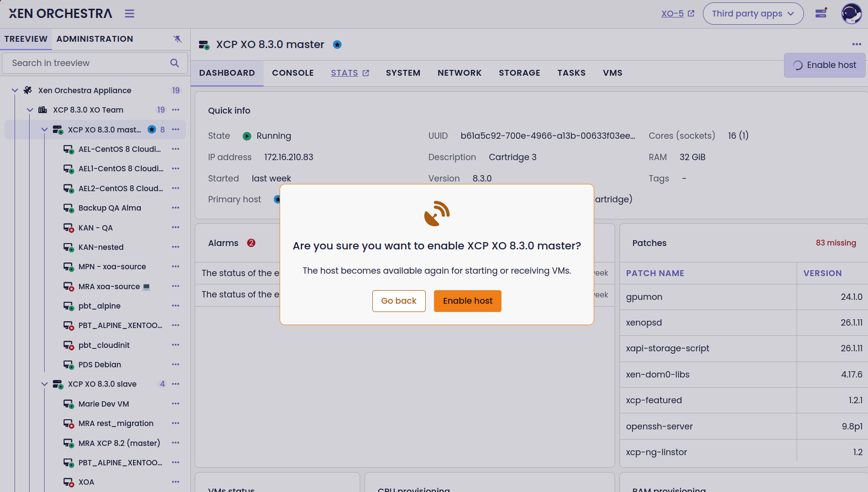Screen dimensions: 868x492
Task: Unpin the treeview sidebar
Action: tap(178, 39)
